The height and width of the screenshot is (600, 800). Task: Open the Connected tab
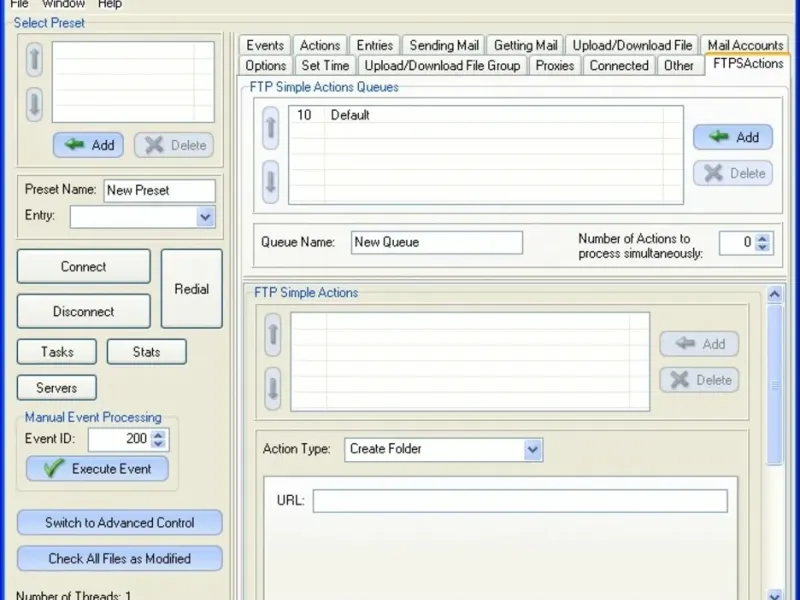tap(619, 65)
